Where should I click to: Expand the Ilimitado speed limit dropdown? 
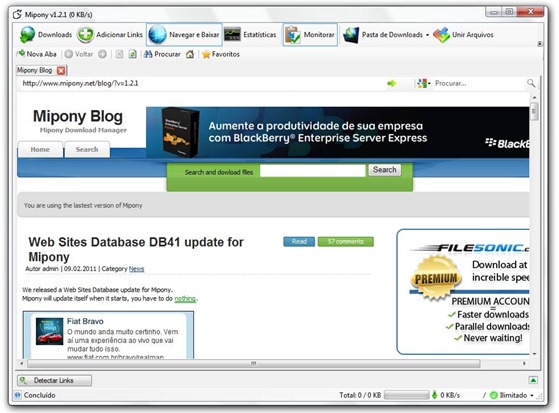pos(532,395)
